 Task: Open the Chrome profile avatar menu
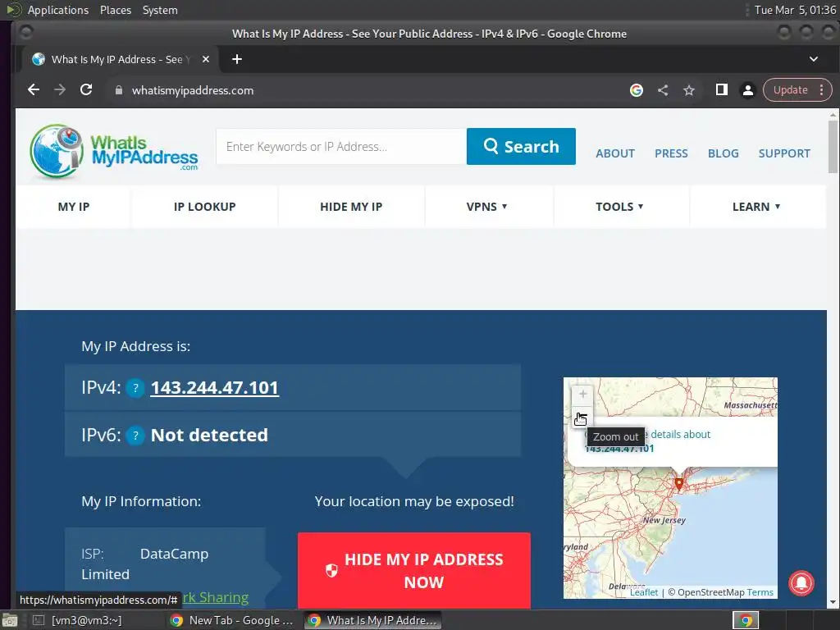(x=748, y=90)
